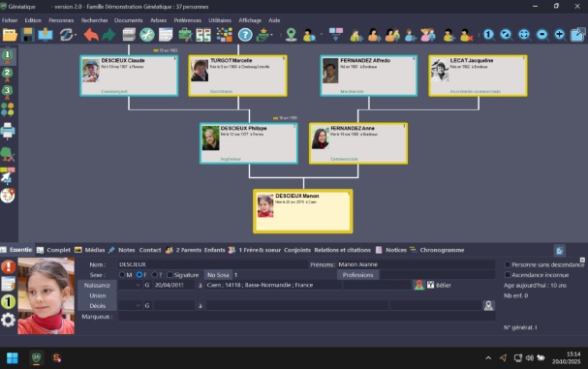Switch to the Médias tab
Screen dimensions: 588x369
[90, 250]
